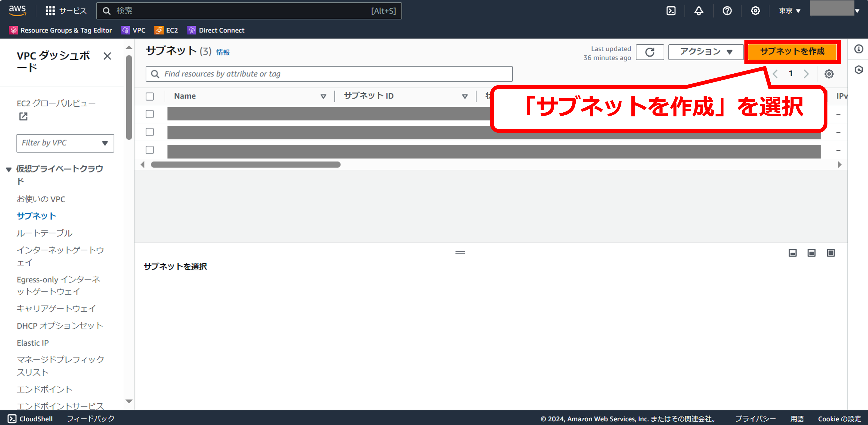The width and height of the screenshot is (868, 425).
Task: Check the first subnet row checkbox
Action: point(150,114)
